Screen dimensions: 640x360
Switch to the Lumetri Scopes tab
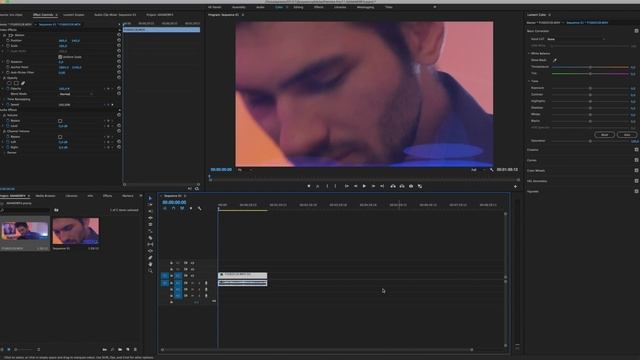point(73,15)
